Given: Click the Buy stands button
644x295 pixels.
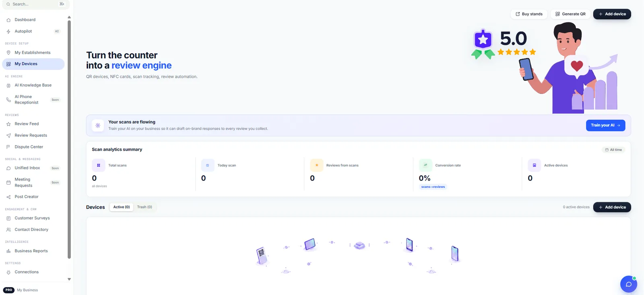Looking at the screenshot, I should [529, 14].
